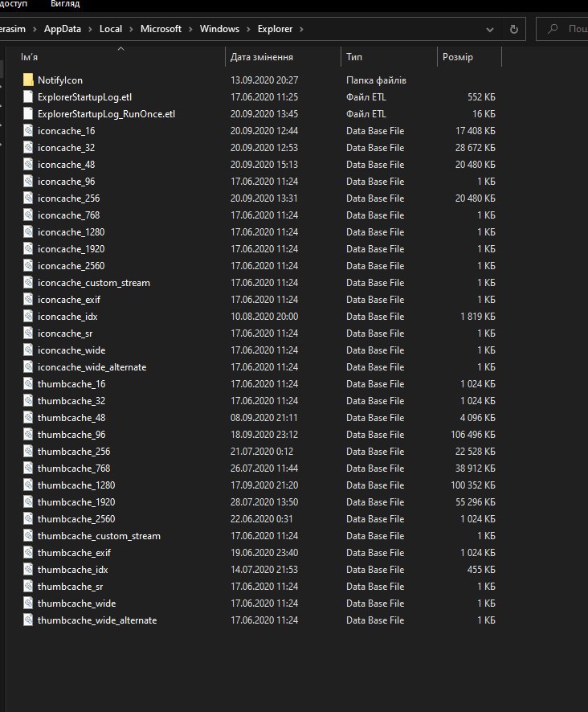Click the iconcache_96 file icon
588x712 pixels.
[x=28, y=181]
